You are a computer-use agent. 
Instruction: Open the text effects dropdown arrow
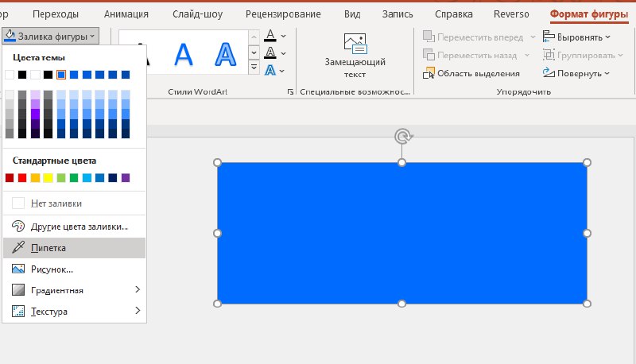point(282,71)
